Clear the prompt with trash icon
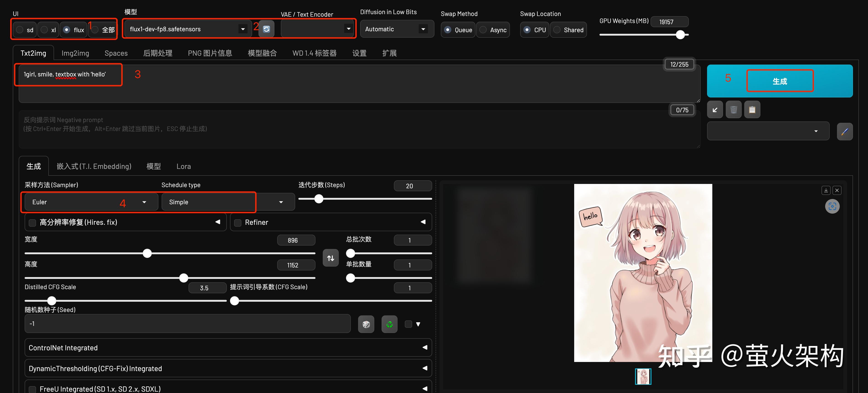 click(x=734, y=109)
